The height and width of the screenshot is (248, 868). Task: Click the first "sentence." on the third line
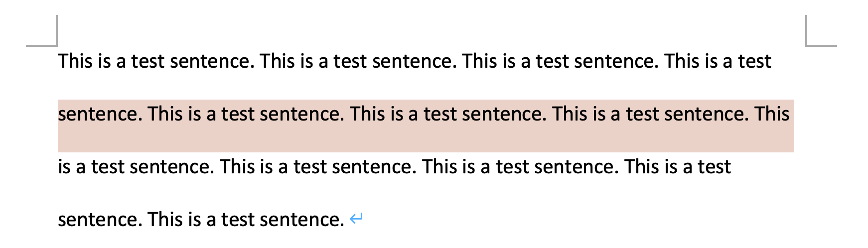click(x=172, y=167)
